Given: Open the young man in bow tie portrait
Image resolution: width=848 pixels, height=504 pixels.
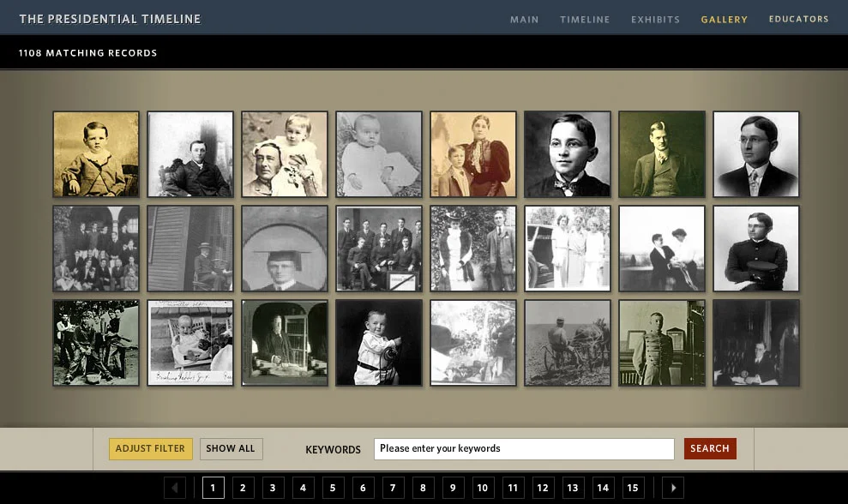Looking at the screenshot, I should (567, 153).
